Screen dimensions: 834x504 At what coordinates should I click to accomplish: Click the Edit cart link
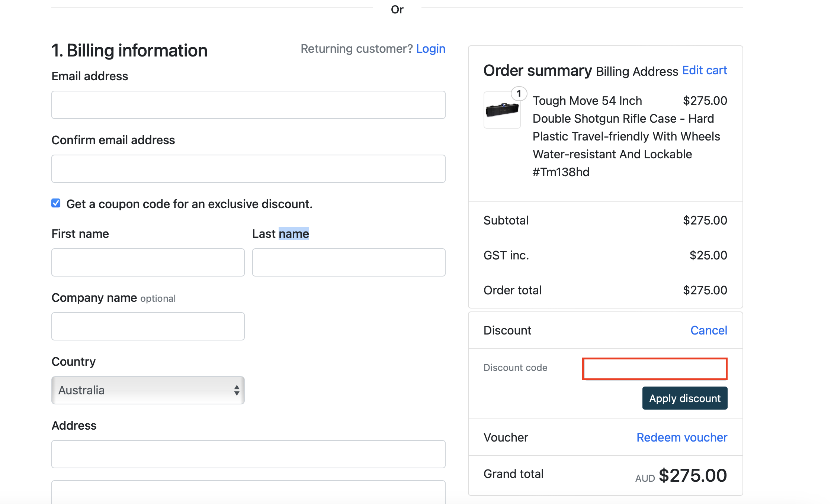click(705, 70)
